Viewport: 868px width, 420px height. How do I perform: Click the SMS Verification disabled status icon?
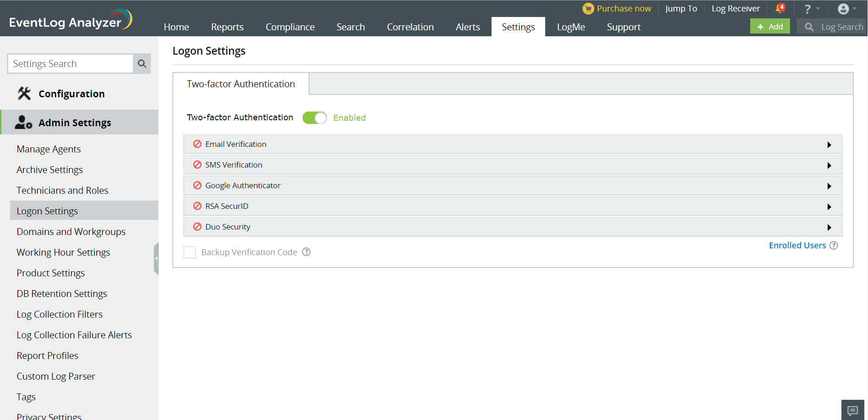198,165
